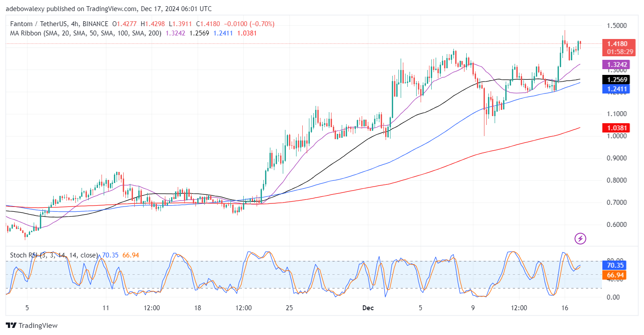Click the 16 date label on time axis
Viewport: 644px width, 335px height.
pyautogui.click(x=565, y=308)
